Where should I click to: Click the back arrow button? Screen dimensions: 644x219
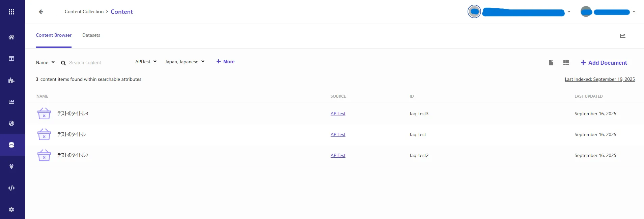pos(41,12)
